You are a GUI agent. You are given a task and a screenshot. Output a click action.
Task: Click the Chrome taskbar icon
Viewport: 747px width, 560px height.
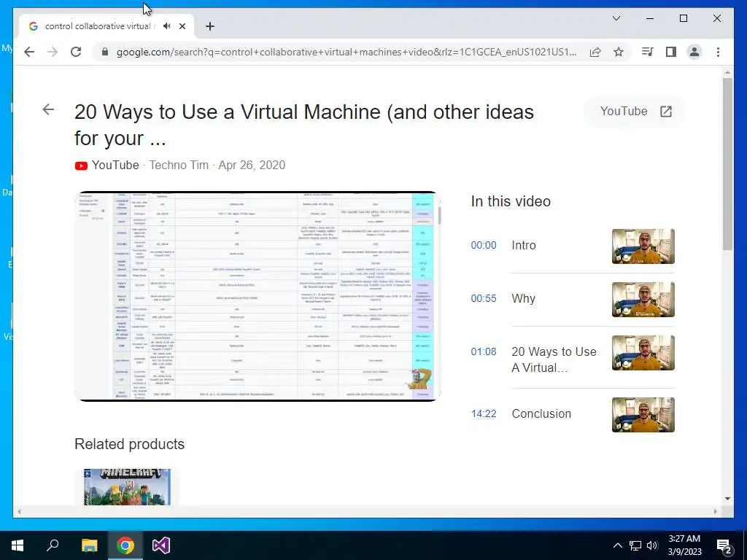click(125, 545)
